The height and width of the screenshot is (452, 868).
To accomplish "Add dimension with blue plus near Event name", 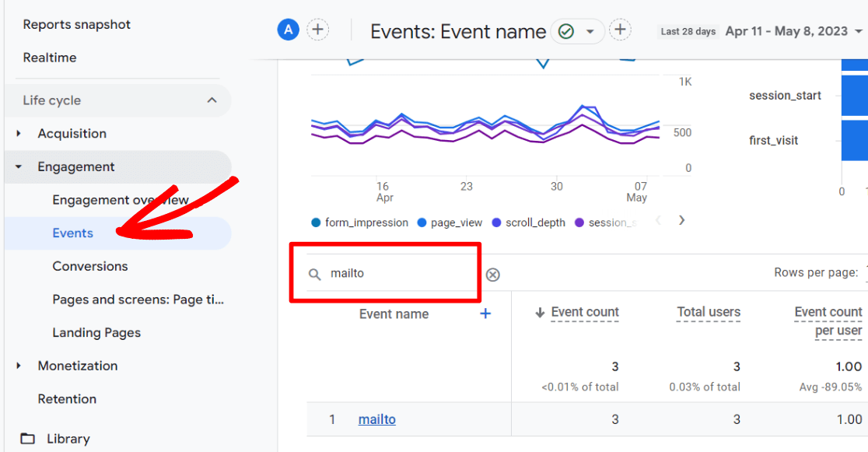I will point(485,314).
